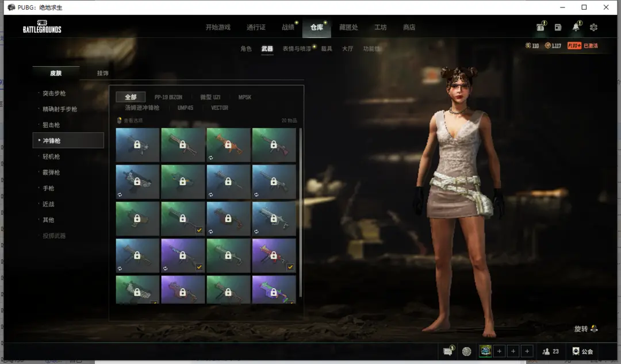This screenshot has height=364, width=621.
Task: Toggle the 查看选项 view options
Action: click(x=130, y=121)
